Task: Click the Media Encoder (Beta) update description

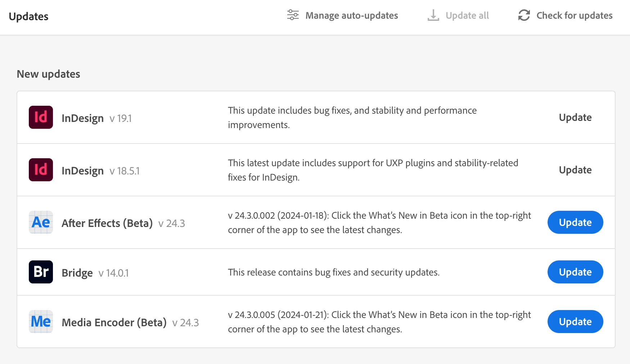Action: click(379, 322)
